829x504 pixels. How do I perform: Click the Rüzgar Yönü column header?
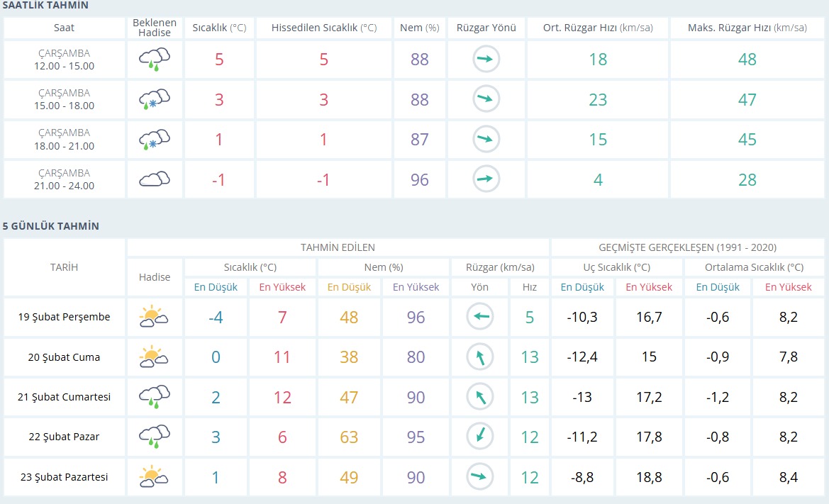pyautogui.click(x=486, y=28)
